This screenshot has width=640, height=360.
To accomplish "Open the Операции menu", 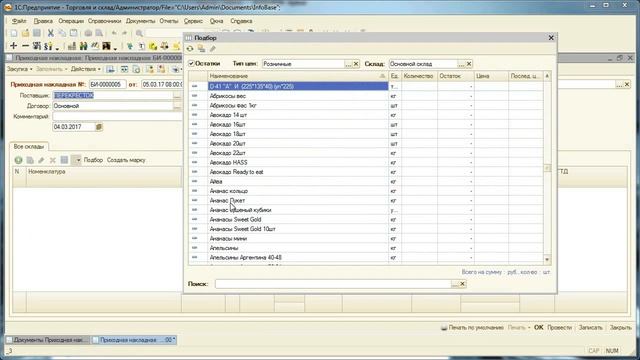I will 71,21.
